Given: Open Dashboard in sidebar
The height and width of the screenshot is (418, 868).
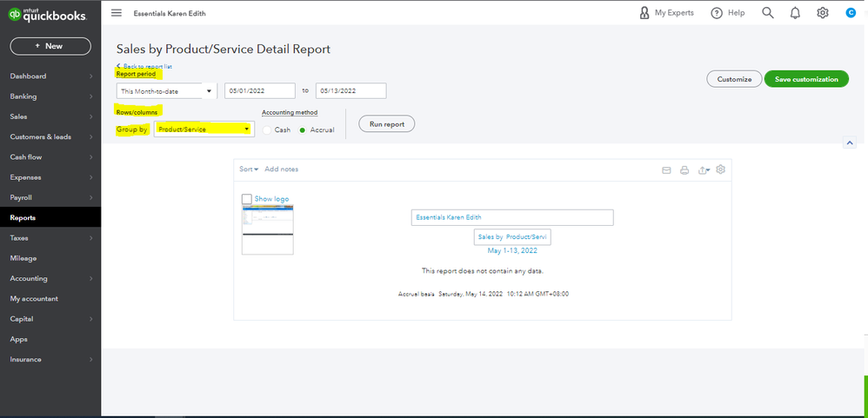Looking at the screenshot, I should pyautogui.click(x=28, y=76).
